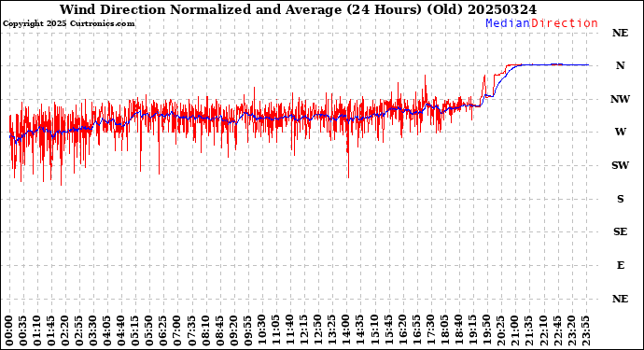
Task: Click the 23:55 time axis label
Action: [585, 331]
